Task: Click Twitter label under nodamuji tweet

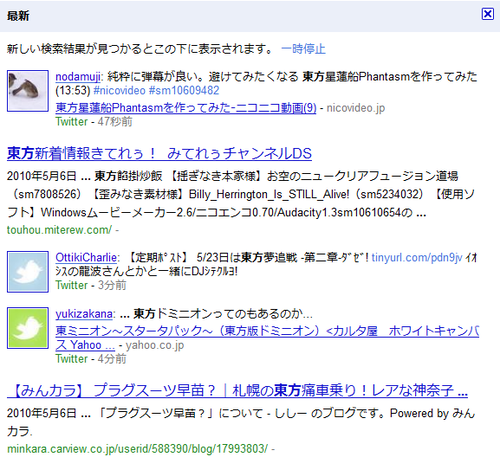Action: point(72,122)
